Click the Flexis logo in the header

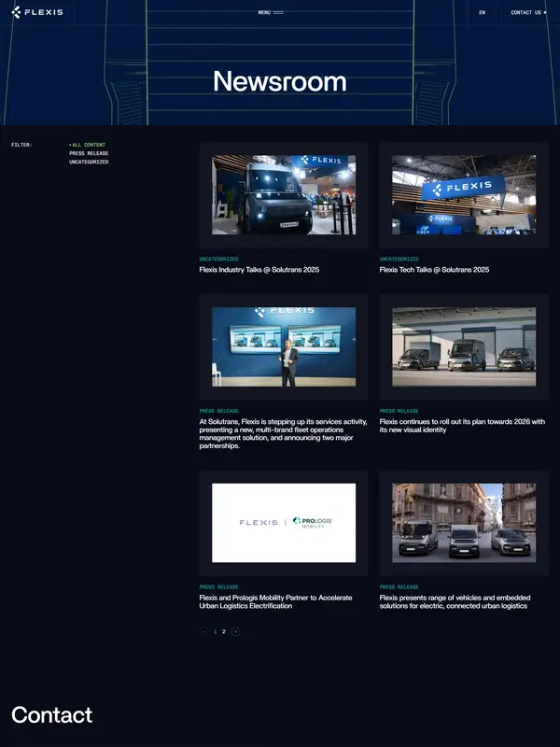(x=37, y=12)
